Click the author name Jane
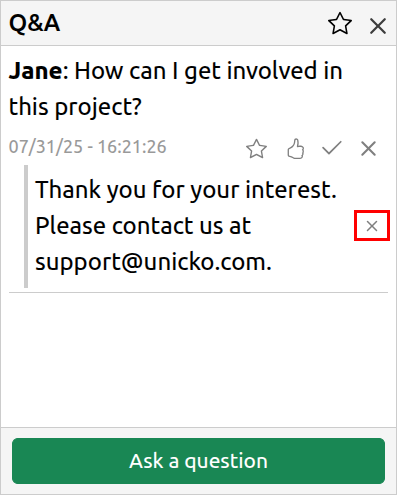Image resolution: width=397 pixels, height=495 pixels. point(36,71)
